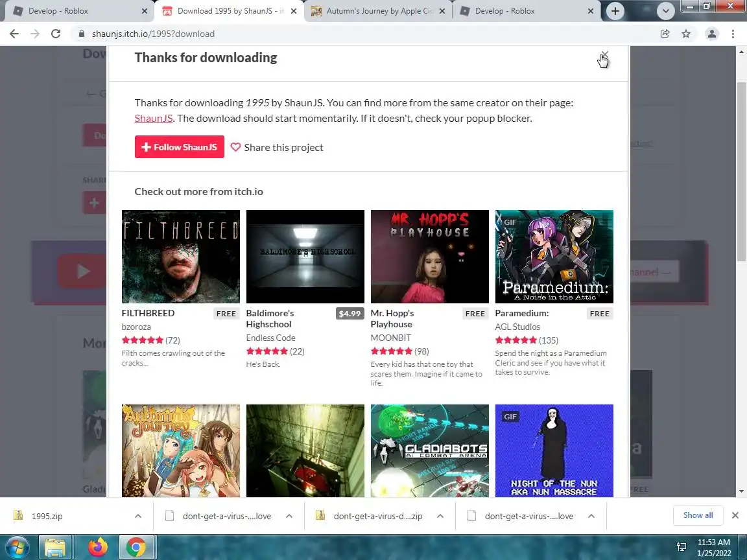Image resolution: width=747 pixels, height=560 pixels.
Task: Click scrollbar down arrow
Action: [741, 491]
